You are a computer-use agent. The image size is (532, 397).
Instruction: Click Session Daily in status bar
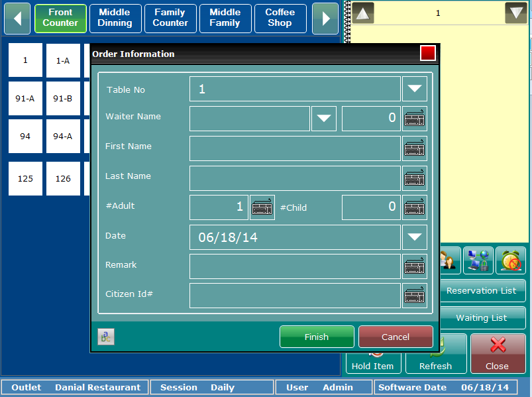tap(212, 387)
